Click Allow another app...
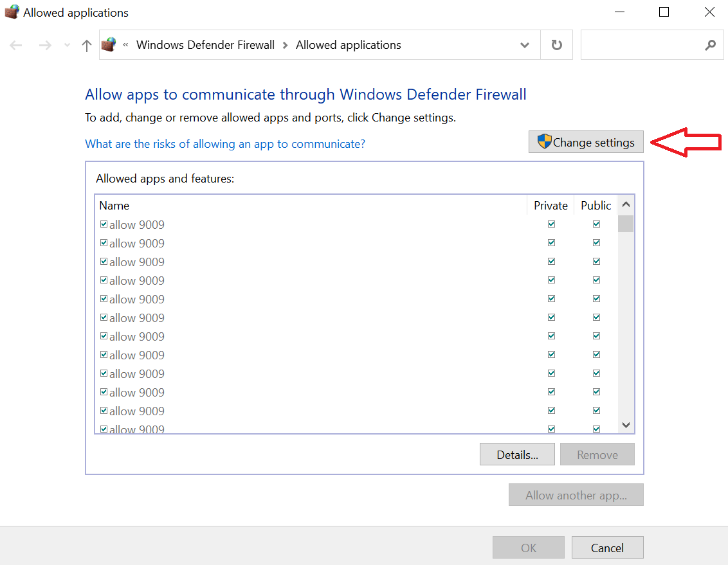The image size is (728, 565). tap(576, 495)
